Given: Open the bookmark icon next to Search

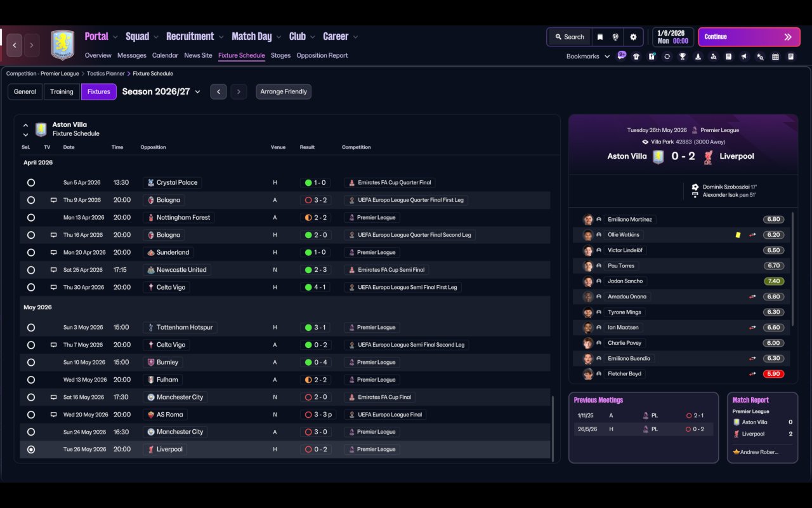Looking at the screenshot, I should (x=599, y=37).
